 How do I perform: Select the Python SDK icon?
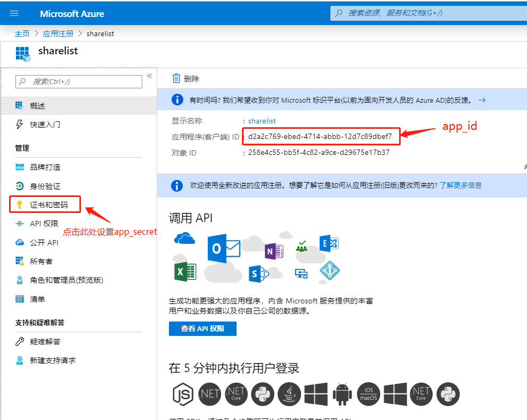point(263,394)
